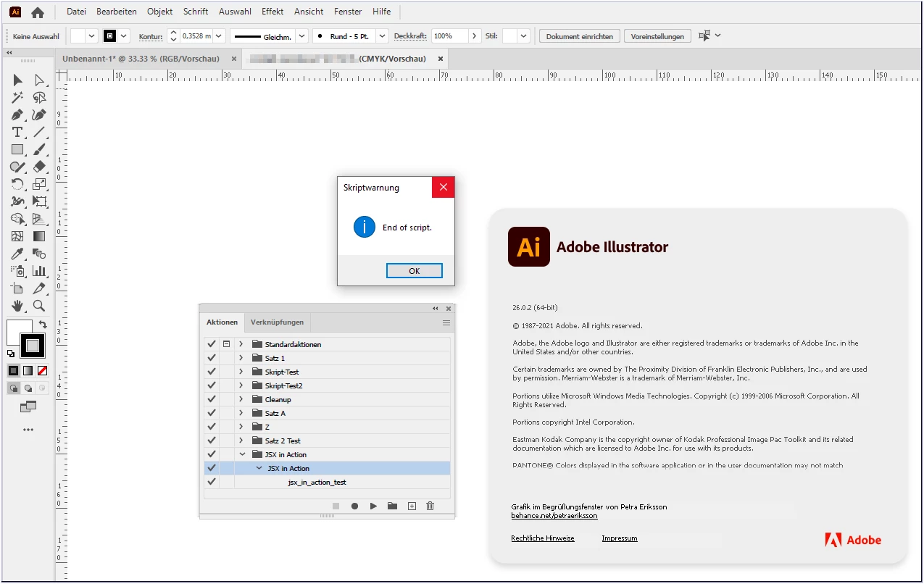Select the Pen tool
924x584 pixels.
pyautogui.click(x=17, y=114)
